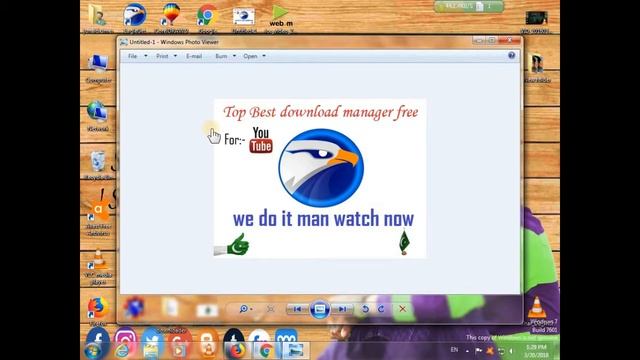Click the Action Center flag icon
Image resolution: width=640 pixels, height=360 pixels.
click(x=479, y=350)
